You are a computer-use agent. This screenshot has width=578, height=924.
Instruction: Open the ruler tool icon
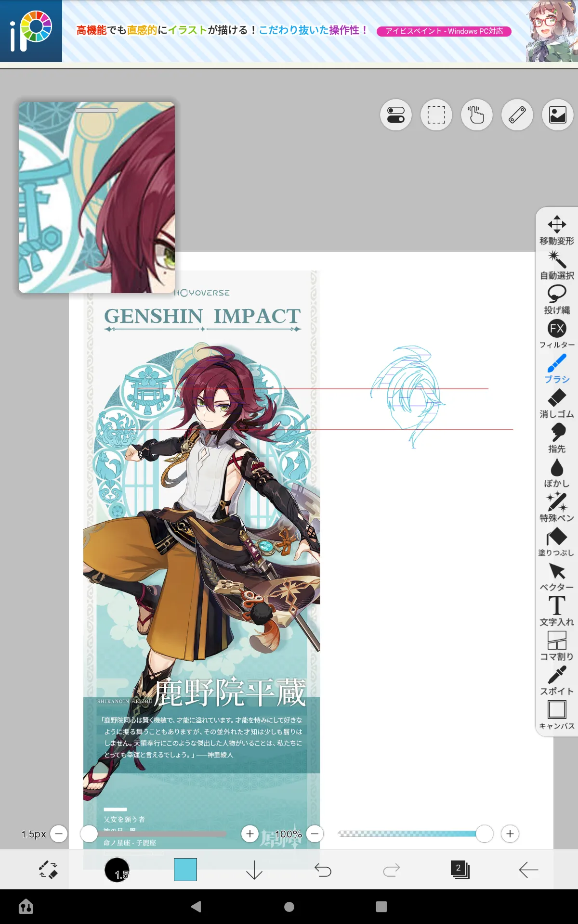coord(517,115)
